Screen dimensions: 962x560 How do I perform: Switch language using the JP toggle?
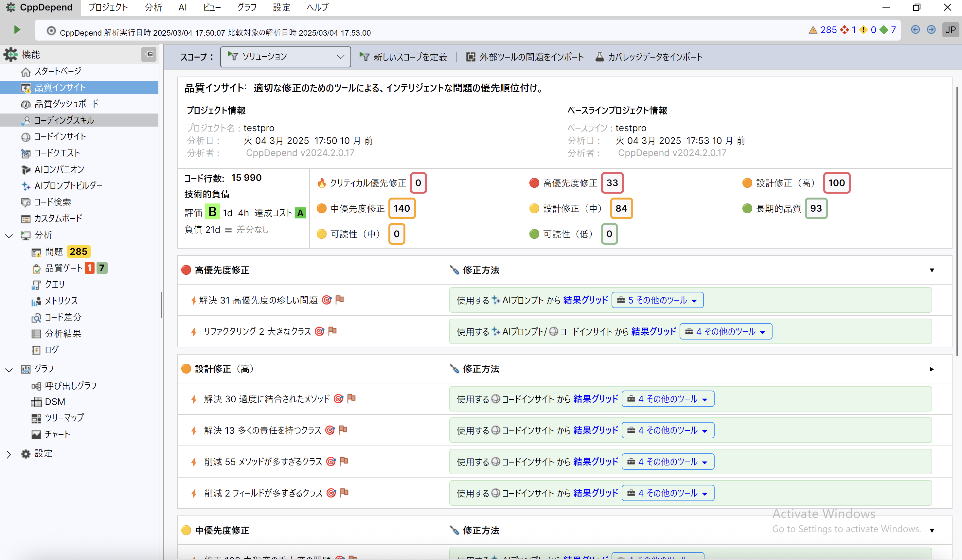tap(951, 29)
